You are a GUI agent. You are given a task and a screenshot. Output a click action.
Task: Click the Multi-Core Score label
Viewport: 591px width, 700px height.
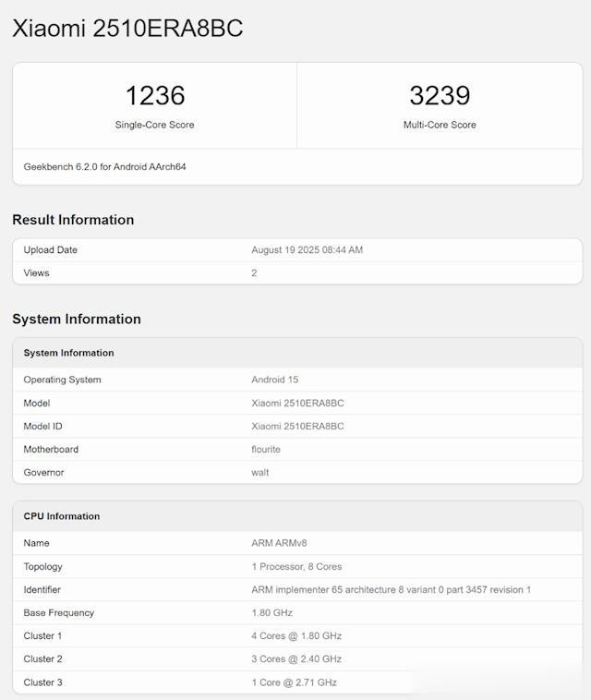click(x=440, y=125)
